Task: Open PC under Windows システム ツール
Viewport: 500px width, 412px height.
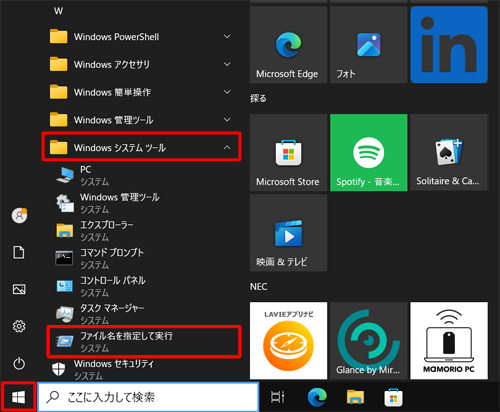Action: click(143, 175)
